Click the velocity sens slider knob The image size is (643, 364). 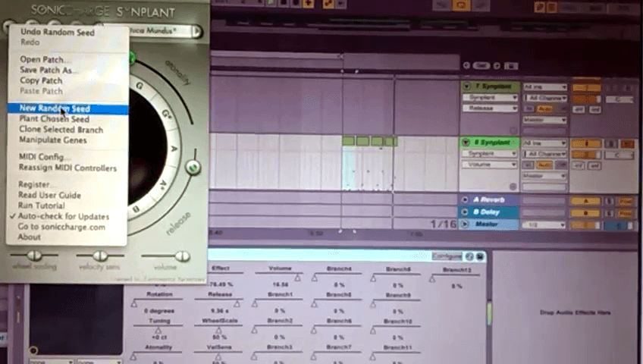tap(100, 256)
